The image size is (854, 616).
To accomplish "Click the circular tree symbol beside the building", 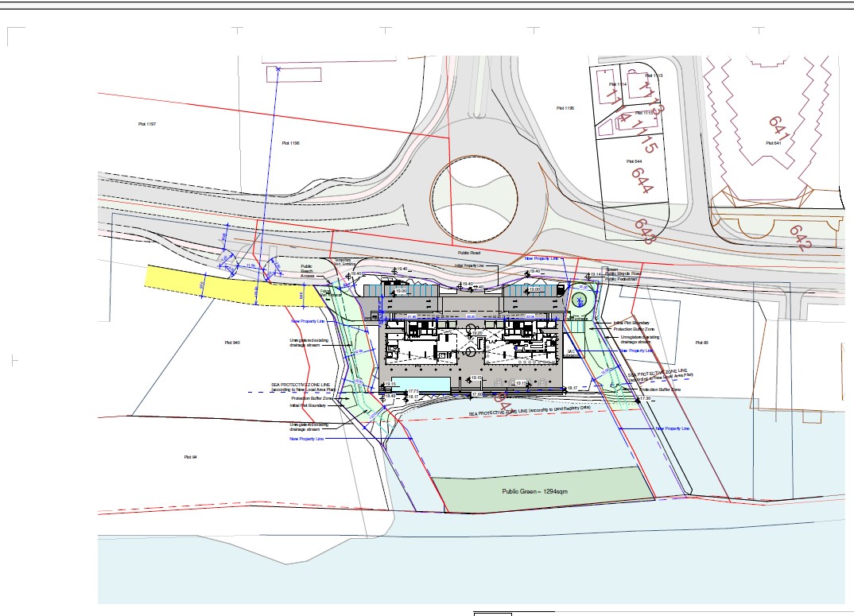I will [x=579, y=300].
